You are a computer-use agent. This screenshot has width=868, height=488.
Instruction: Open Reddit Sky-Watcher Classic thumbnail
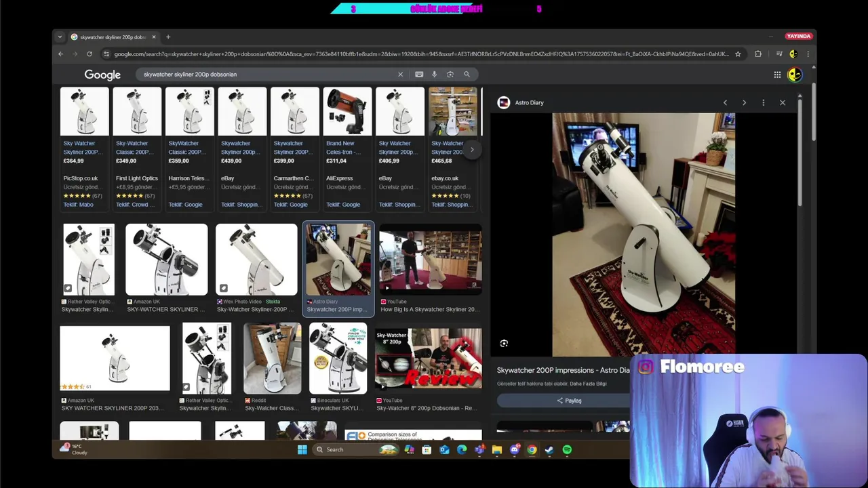(273, 359)
